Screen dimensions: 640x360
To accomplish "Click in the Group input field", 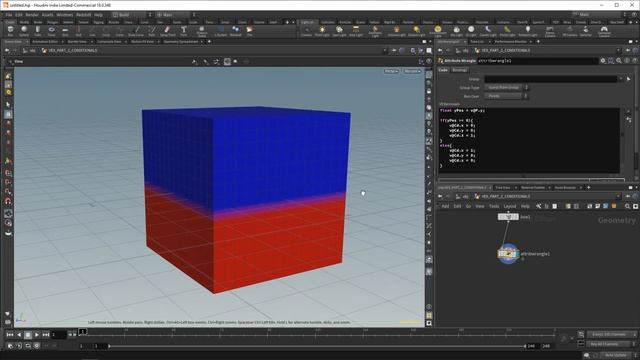I will pos(551,79).
